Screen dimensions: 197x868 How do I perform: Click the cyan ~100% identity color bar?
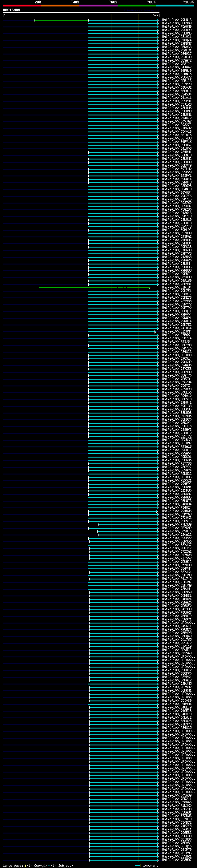point(175,6)
